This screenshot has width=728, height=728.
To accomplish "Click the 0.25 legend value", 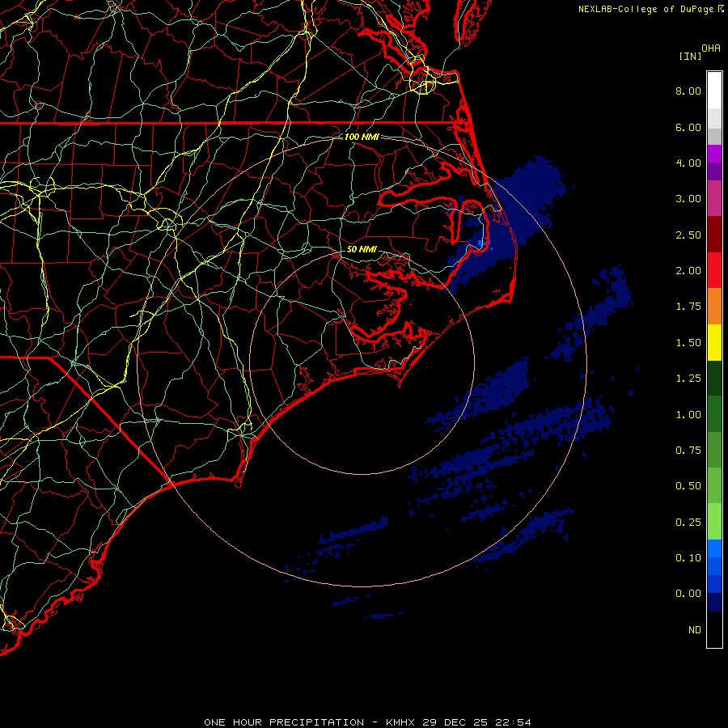I will (688, 523).
